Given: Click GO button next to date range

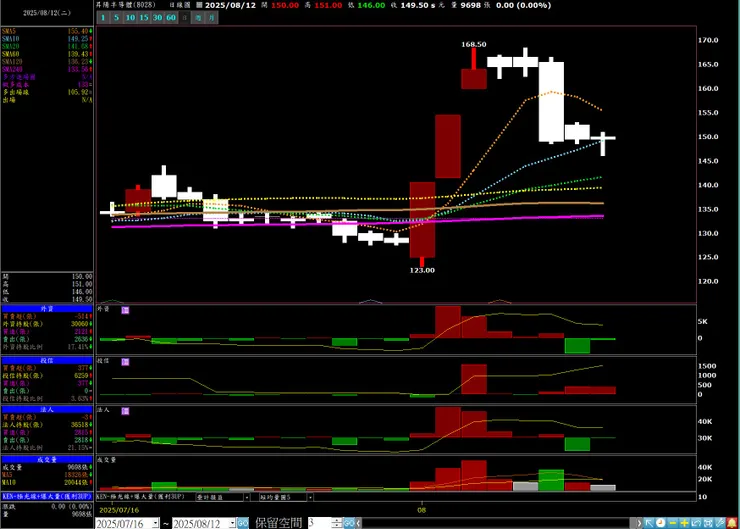Looking at the screenshot, I should (243, 523).
